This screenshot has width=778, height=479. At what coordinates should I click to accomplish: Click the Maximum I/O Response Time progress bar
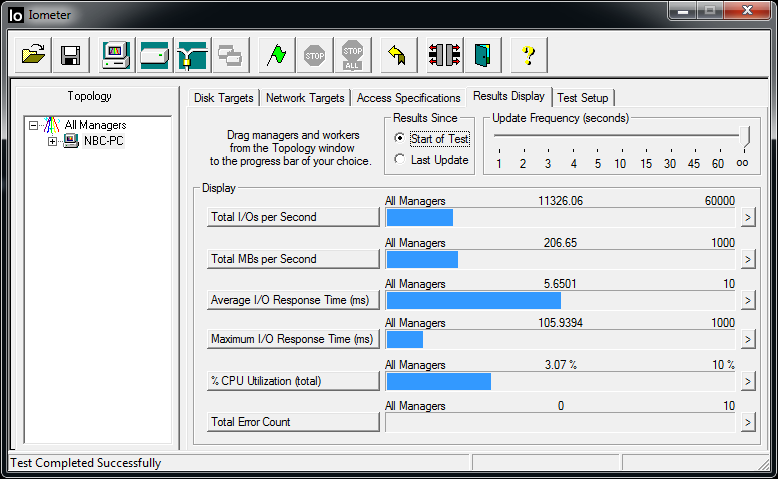point(561,340)
